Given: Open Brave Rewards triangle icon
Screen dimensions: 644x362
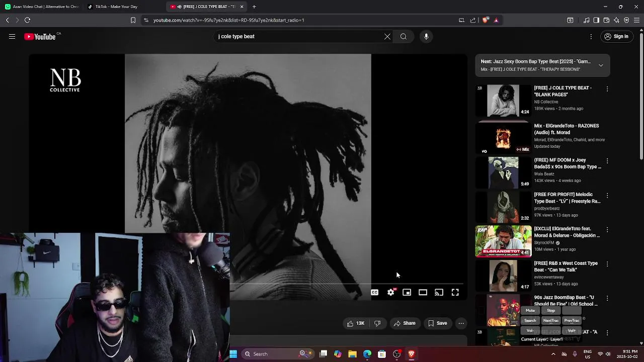Looking at the screenshot, I should click(x=496, y=20).
